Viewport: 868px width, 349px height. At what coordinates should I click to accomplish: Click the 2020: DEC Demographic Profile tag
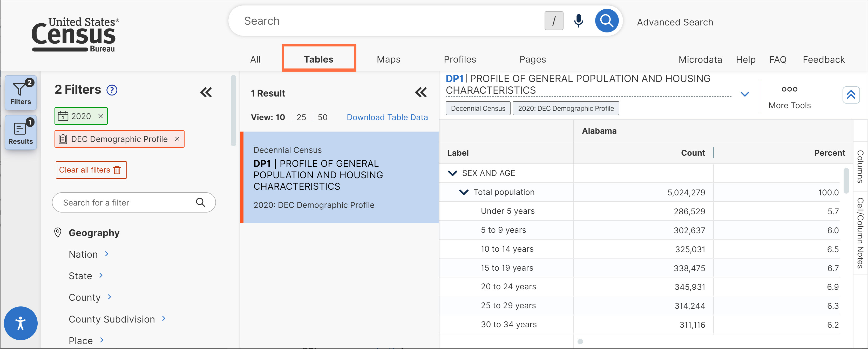pyautogui.click(x=566, y=108)
